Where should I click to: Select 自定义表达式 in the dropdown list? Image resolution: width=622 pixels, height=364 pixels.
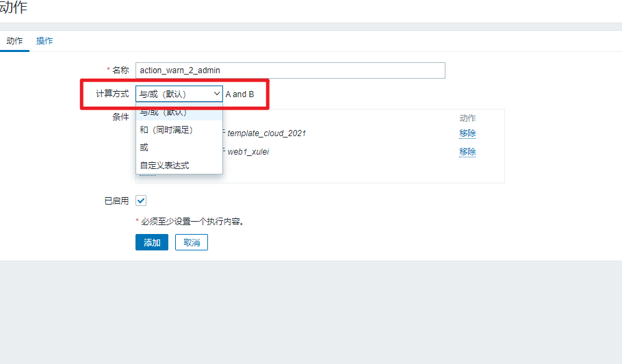pos(164,165)
